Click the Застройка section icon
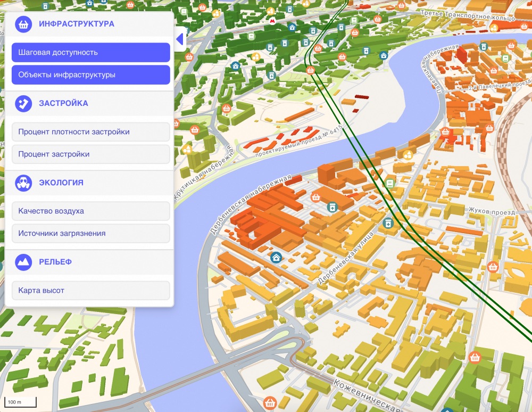 coord(23,103)
